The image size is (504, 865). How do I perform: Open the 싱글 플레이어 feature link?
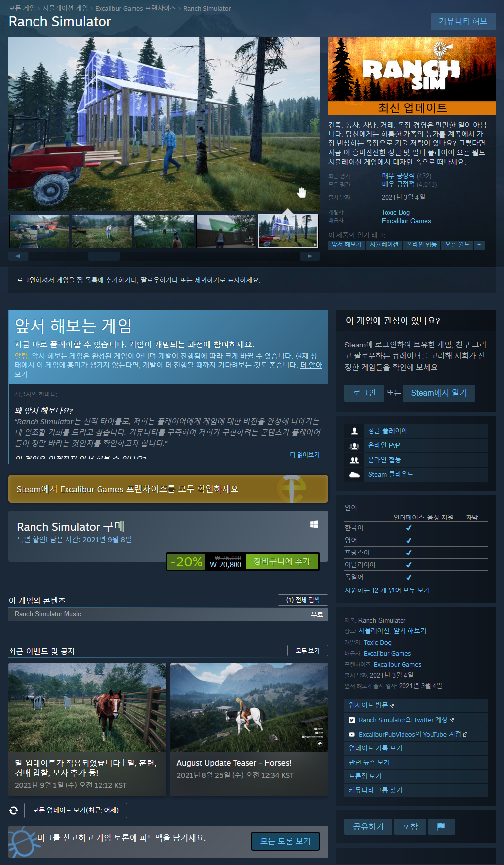click(x=388, y=431)
